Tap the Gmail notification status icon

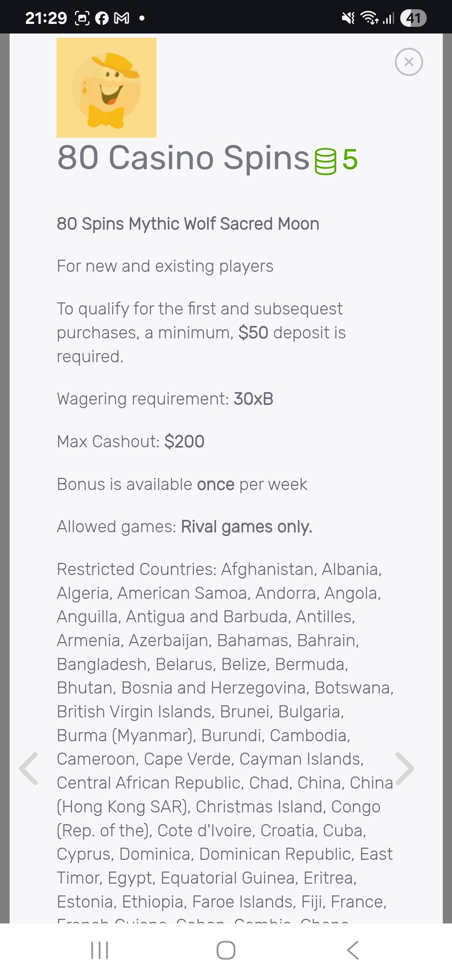[x=122, y=18]
